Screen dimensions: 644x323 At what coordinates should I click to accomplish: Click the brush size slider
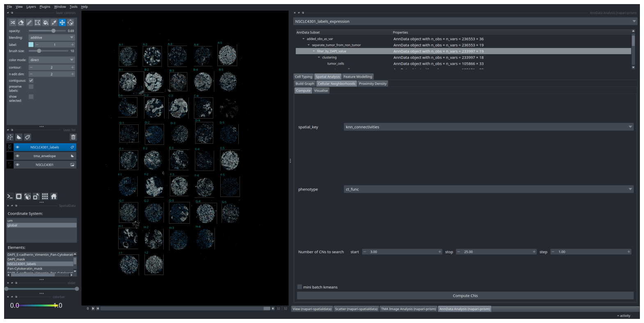48,51
